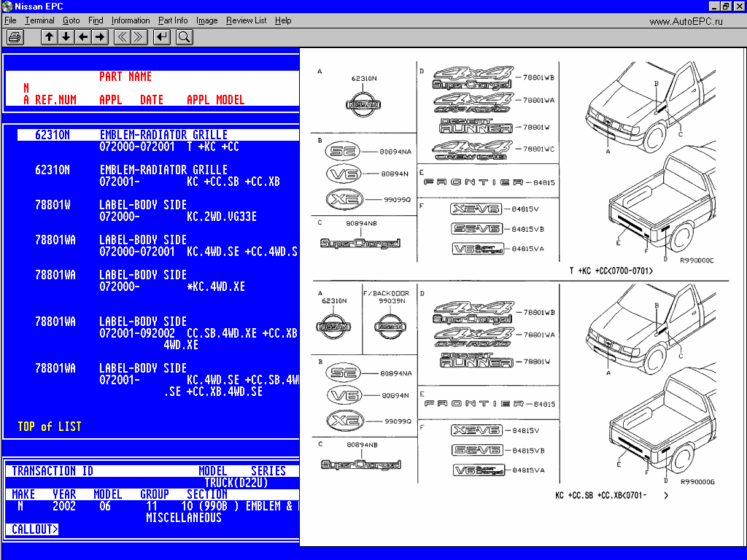747x560 pixels.
Task: Click the TRANSACTION ID label
Action: 53,471
